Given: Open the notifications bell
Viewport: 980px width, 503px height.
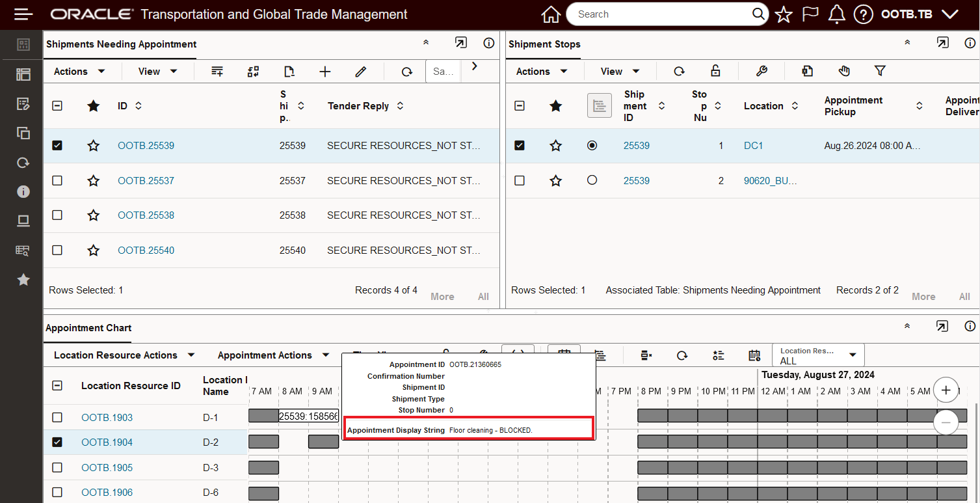Looking at the screenshot, I should pyautogui.click(x=836, y=14).
